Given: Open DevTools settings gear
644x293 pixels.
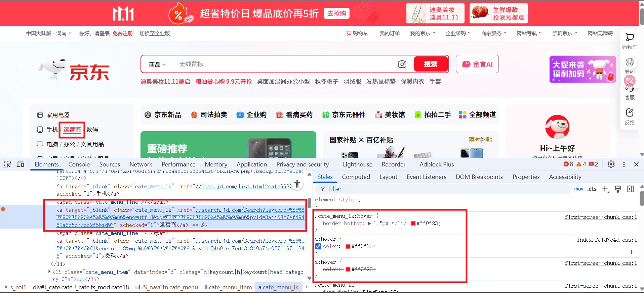Looking at the screenshot, I should pyautogui.click(x=611, y=164).
